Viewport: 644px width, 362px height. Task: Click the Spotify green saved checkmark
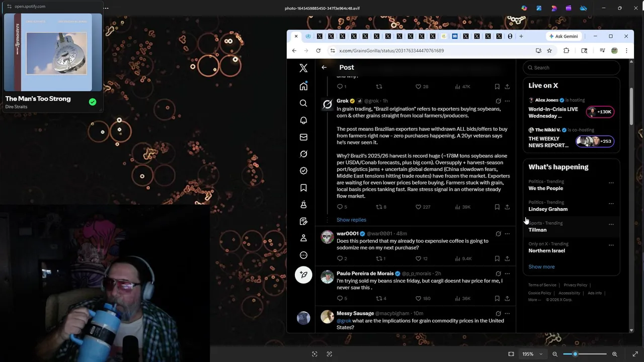coord(93,102)
